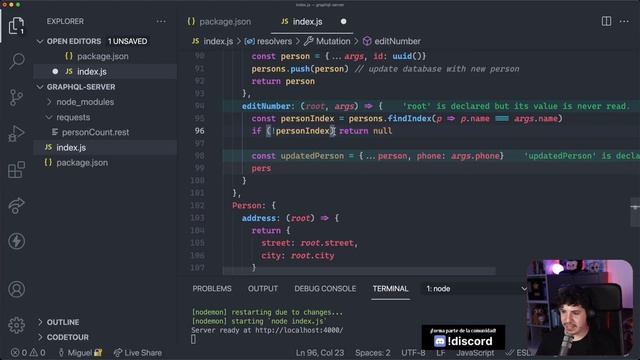
Task: Click Spaces: 2 indentation setting
Action: pos(372,353)
